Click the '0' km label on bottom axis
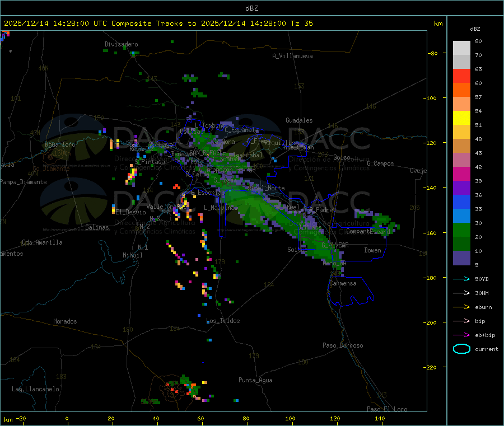 click(67, 418)
